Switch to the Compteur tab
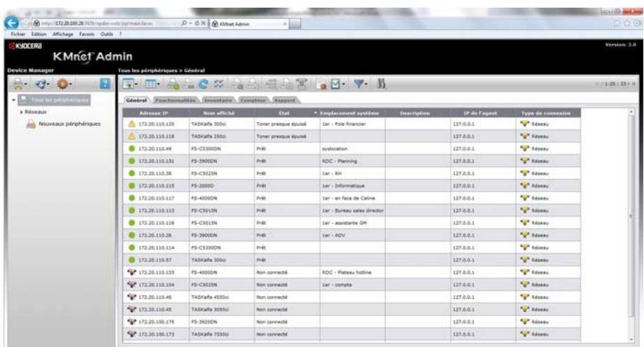Viewport: 644px width, 347px height. coord(253,100)
